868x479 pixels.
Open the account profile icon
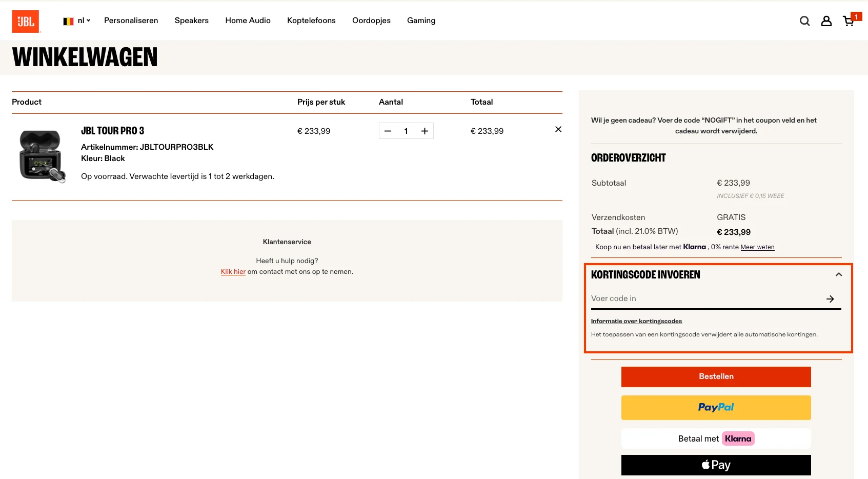[826, 21]
